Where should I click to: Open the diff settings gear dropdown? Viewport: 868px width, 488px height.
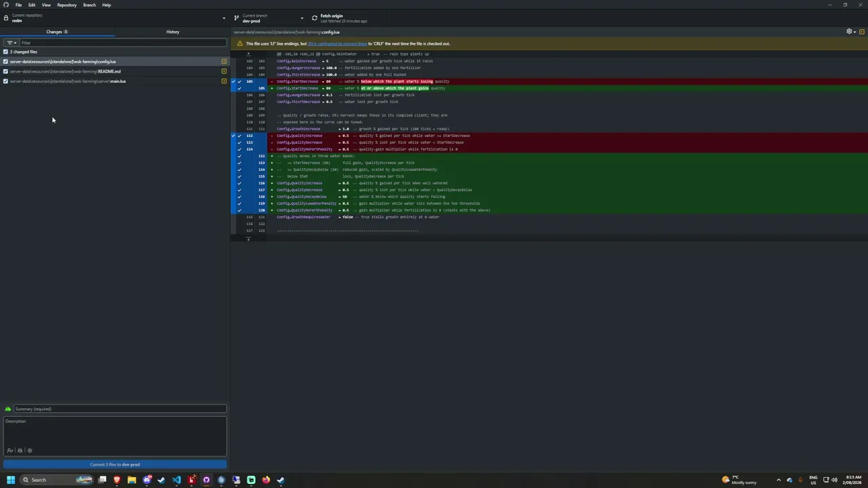850,32
